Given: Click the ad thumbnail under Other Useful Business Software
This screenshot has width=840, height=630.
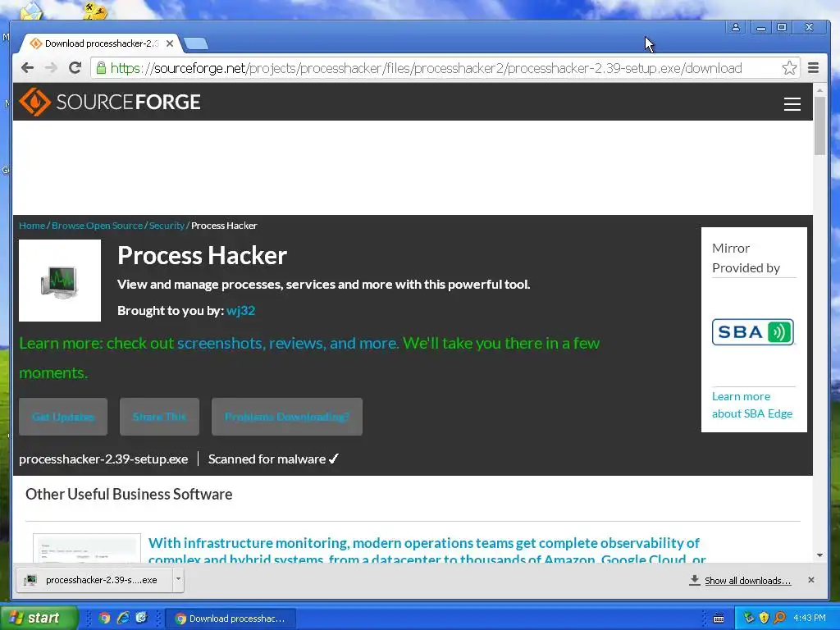Looking at the screenshot, I should tap(87, 548).
